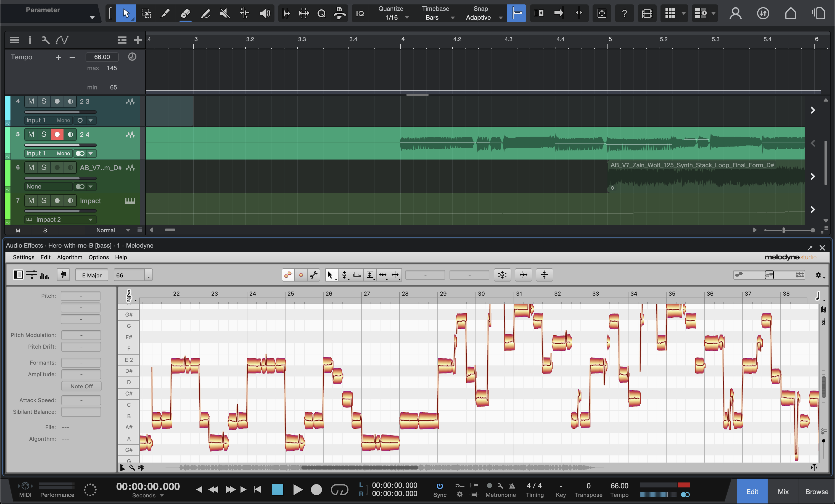
Task: Select Melodyne note separation tool
Action: (395, 275)
